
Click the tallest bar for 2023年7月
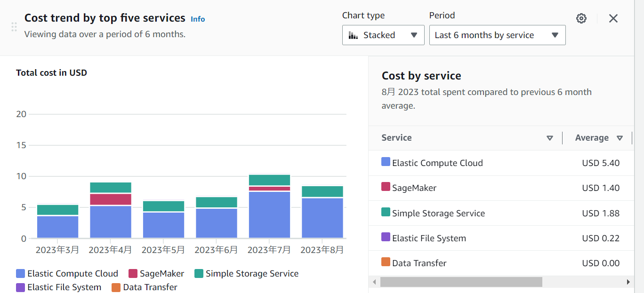pos(269,207)
